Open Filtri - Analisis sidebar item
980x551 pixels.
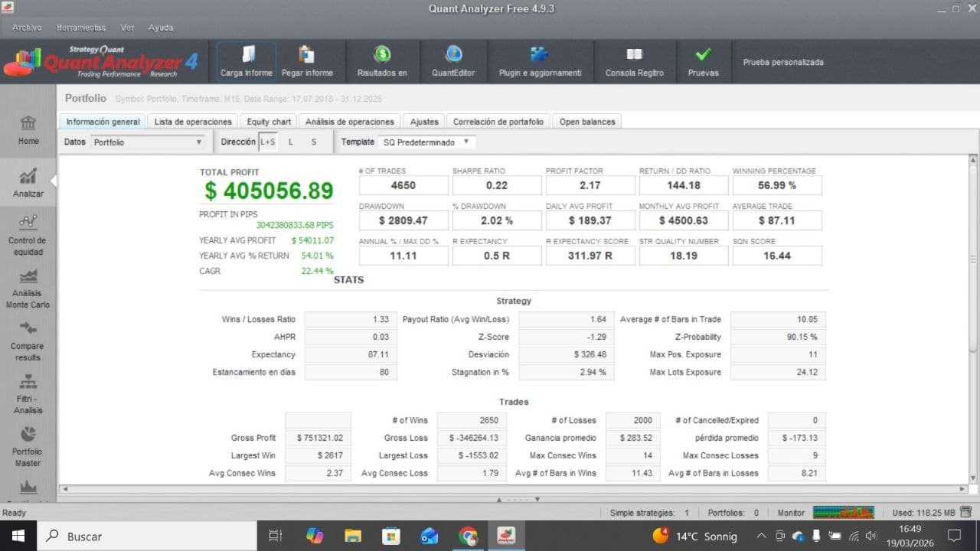(28, 394)
